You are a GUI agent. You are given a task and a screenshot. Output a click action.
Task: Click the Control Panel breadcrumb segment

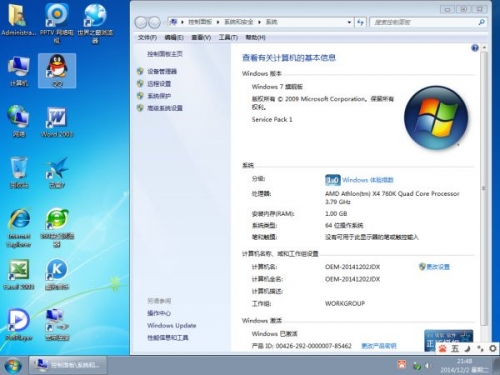coord(200,22)
